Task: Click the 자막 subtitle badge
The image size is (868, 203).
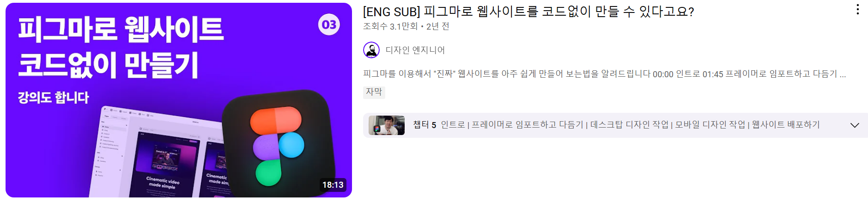Action: pyautogui.click(x=374, y=92)
